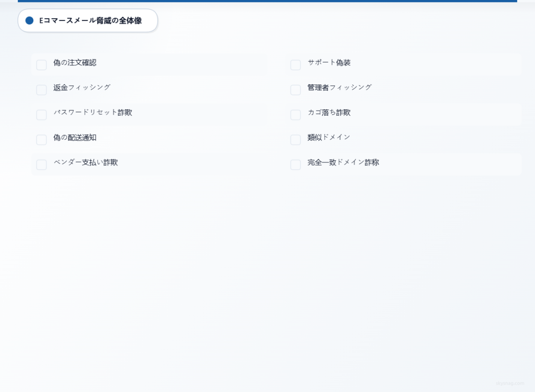Click the 偽の注文確認 label text
535x392 pixels.
(x=75, y=63)
